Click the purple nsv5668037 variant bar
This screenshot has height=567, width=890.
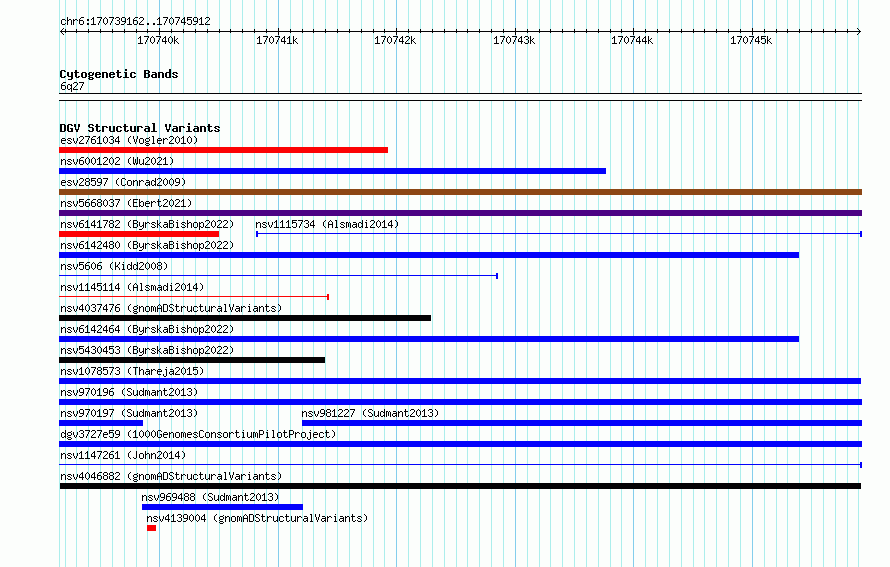[460, 213]
